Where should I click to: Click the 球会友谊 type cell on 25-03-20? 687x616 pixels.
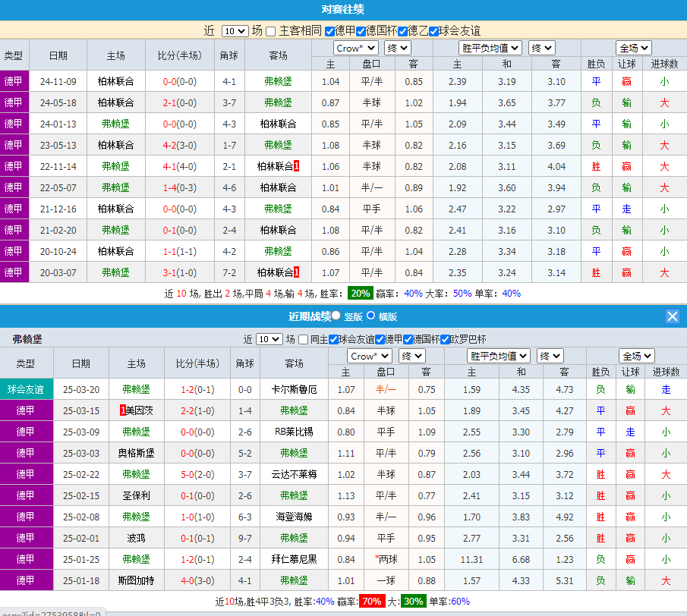click(25, 389)
